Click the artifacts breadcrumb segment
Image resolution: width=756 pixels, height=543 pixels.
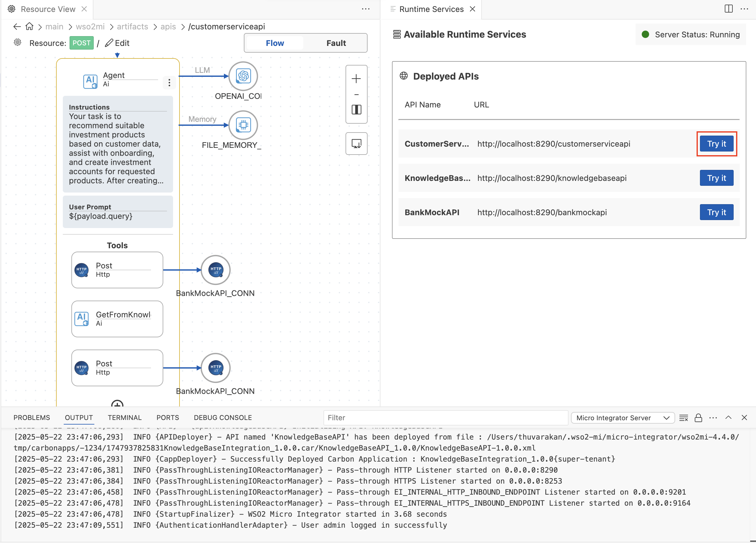pos(132,26)
